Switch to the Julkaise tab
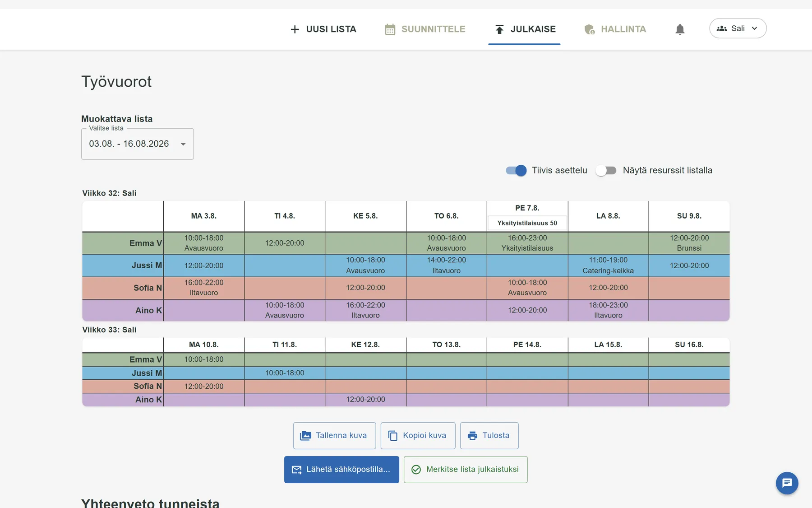 click(524, 29)
